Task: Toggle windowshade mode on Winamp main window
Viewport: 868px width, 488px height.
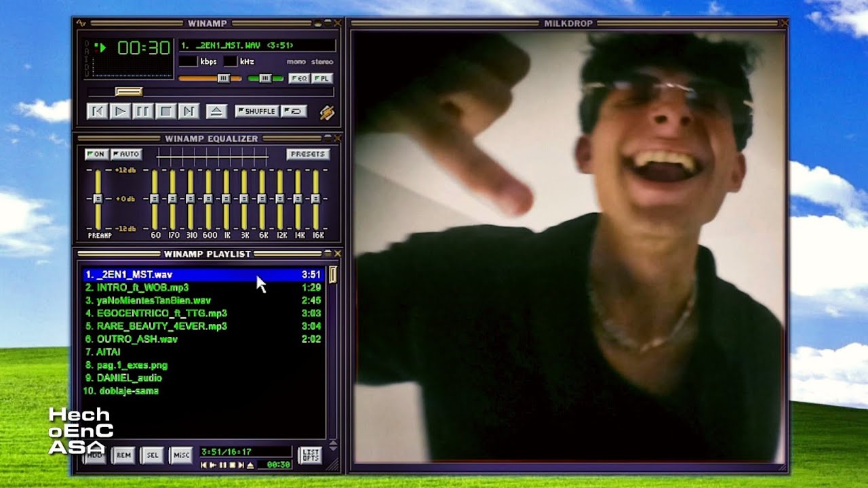Action: click(328, 23)
